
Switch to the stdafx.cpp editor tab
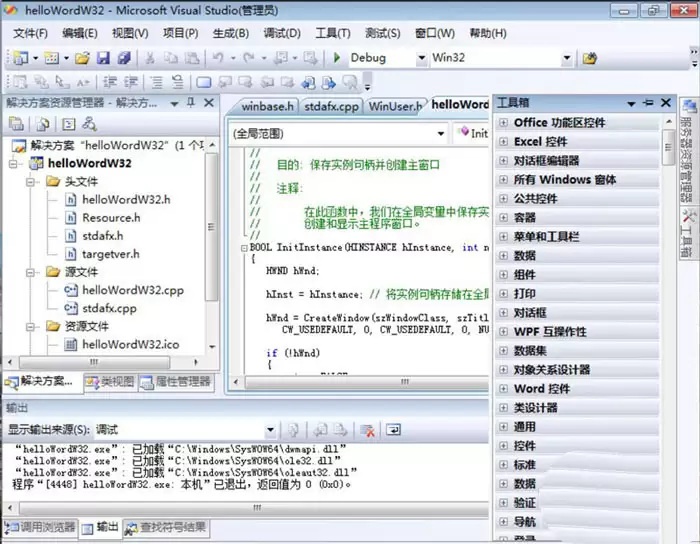[x=331, y=105]
